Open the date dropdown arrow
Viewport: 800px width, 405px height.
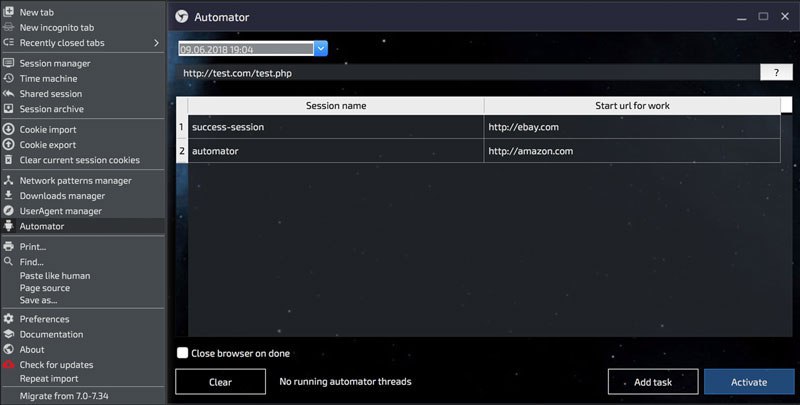coord(320,49)
